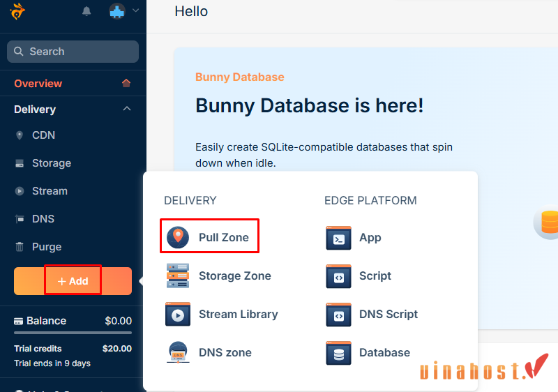
Task: Click the $20.00 trial credits value
Action: 117,349
